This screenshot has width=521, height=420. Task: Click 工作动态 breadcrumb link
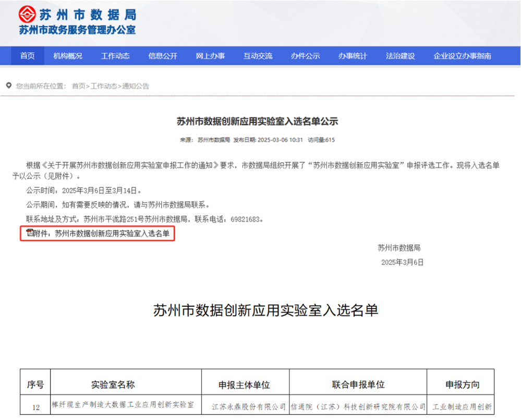pyautogui.click(x=104, y=86)
